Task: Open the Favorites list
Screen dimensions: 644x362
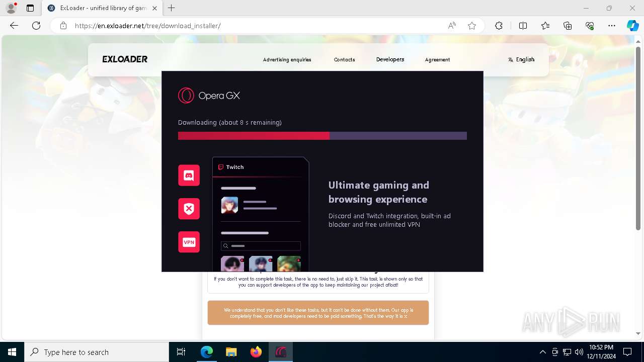Action: coord(545,26)
